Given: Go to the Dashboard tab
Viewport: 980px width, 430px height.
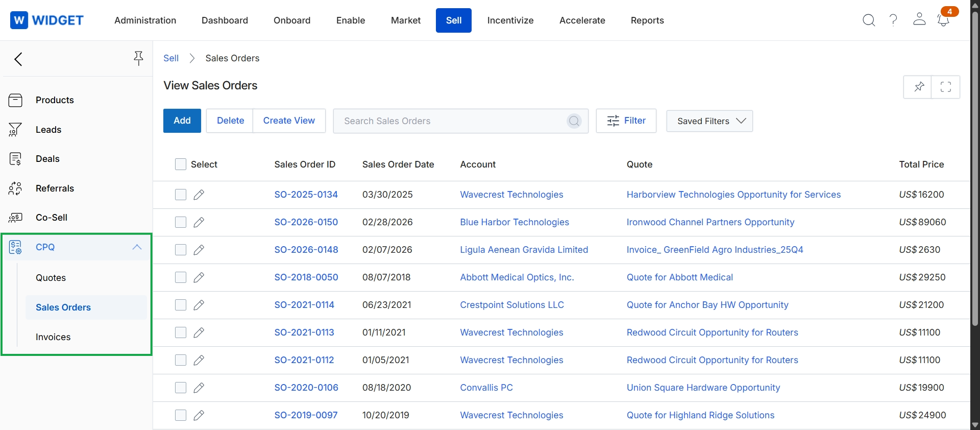Looking at the screenshot, I should coord(225,20).
